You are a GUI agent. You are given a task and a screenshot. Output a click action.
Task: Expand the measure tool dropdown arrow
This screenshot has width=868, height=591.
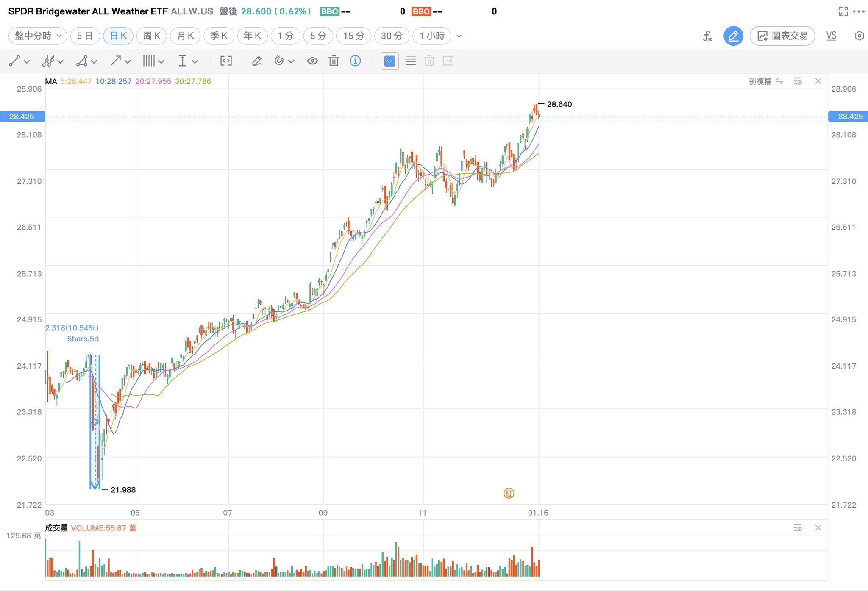tap(195, 62)
